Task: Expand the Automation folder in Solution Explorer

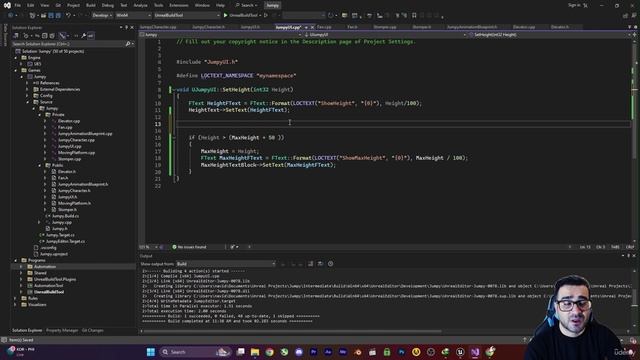Action: [21, 267]
